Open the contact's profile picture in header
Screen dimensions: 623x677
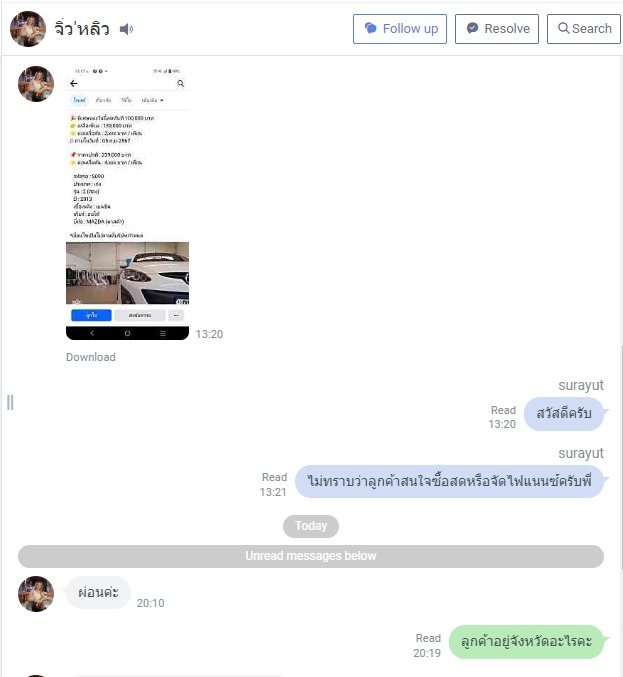tap(28, 29)
